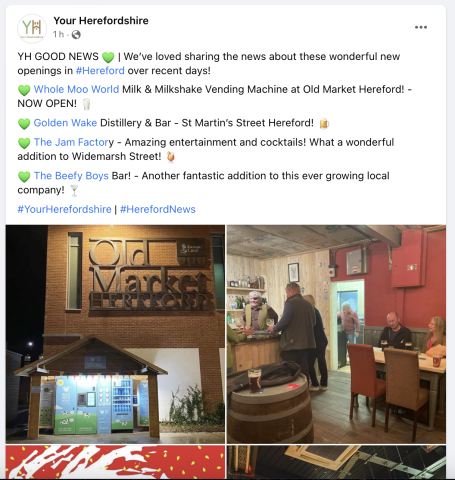455x480 pixels.
Task: Follow the #Hereford hashtag link
Action: [x=100, y=71]
